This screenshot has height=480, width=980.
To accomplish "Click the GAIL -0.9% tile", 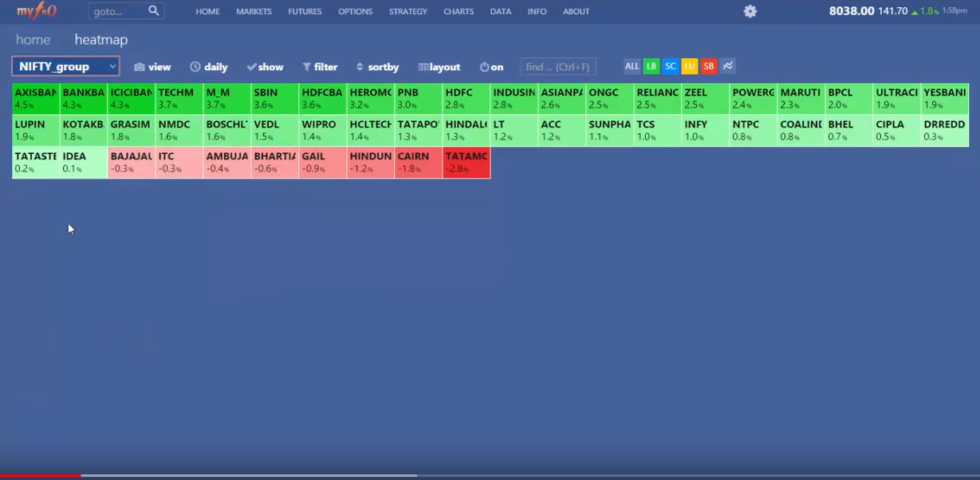I will 323,163.
